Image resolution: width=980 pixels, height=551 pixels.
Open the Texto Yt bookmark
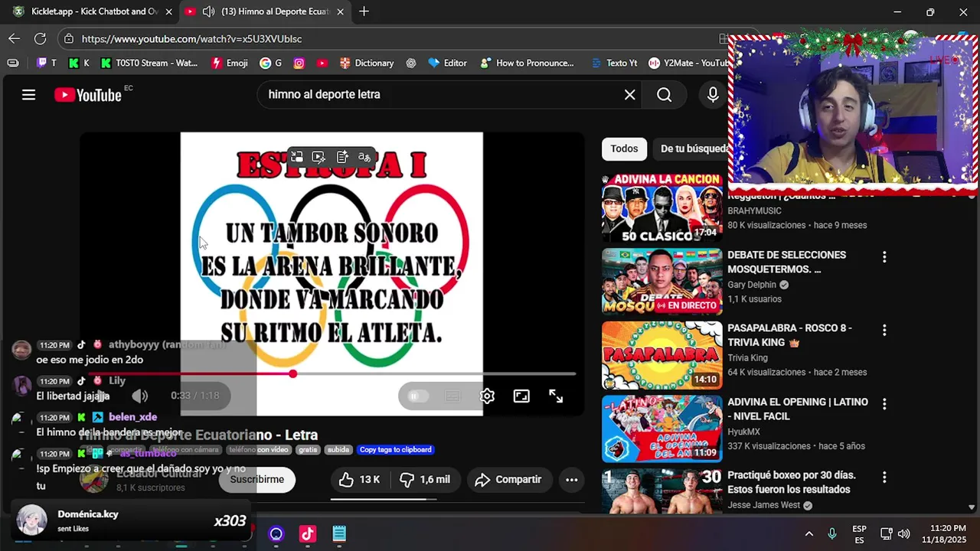coord(614,63)
